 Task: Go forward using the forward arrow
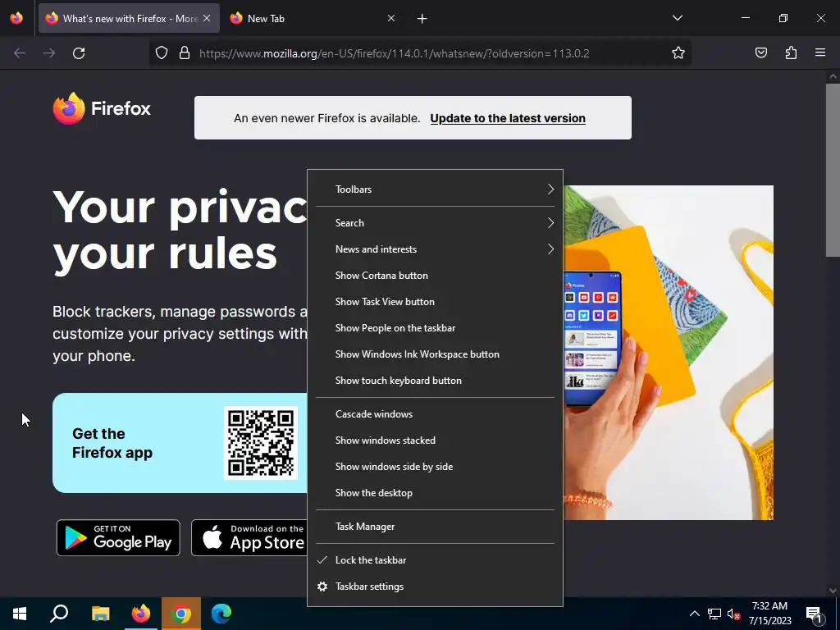click(x=49, y=53)
